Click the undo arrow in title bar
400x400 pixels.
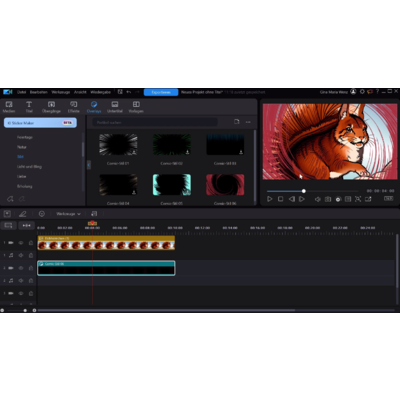click(x=129, y=92)
